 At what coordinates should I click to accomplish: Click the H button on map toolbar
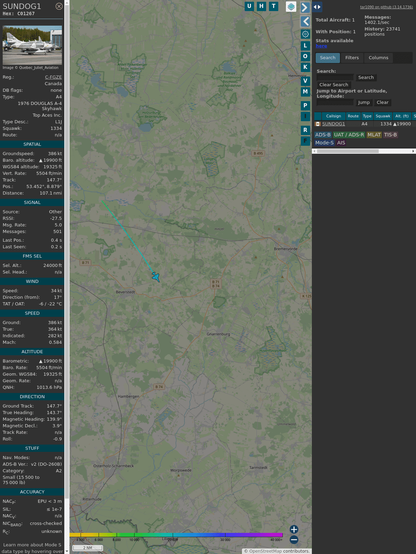click(261, 6)
